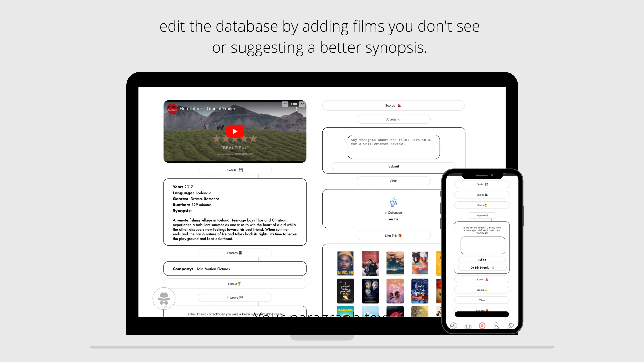Click the journal review text box
The image size is (644, 362).
click(x=393, y=147)
